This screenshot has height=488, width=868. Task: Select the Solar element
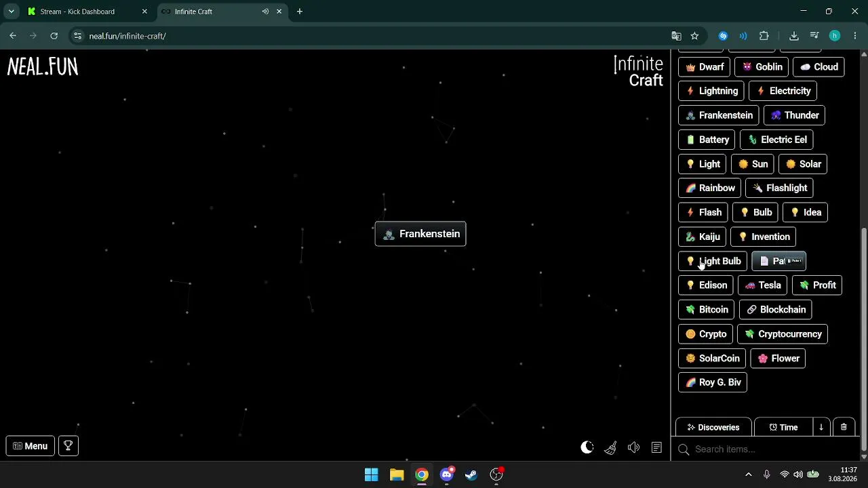[x=803, y=164]
